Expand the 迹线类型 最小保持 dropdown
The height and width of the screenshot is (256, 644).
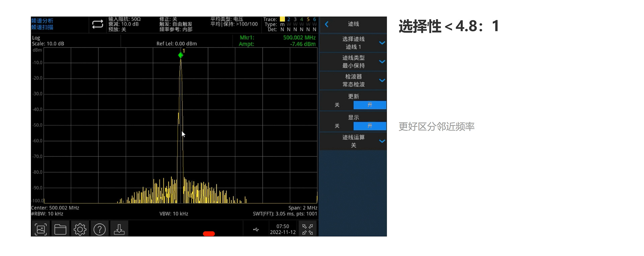coord(353,61)
